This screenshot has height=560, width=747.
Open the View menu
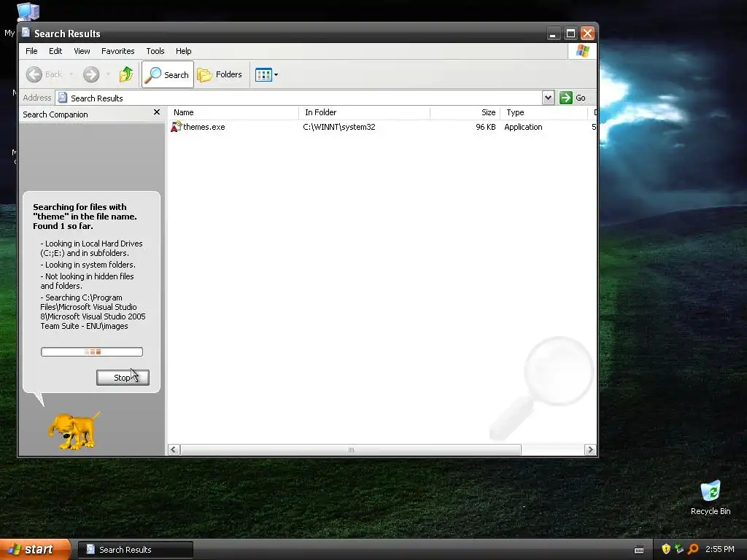[x=82, y=51]
